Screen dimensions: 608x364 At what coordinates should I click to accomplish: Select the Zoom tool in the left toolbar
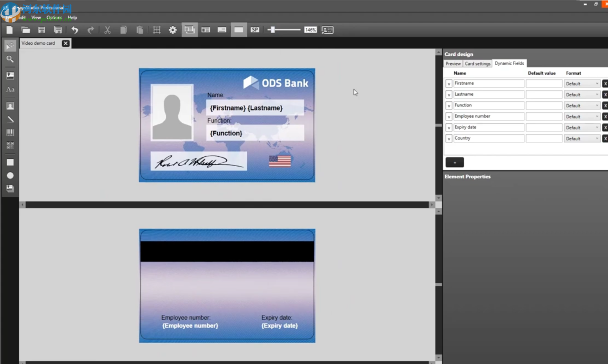pos(10,59)
